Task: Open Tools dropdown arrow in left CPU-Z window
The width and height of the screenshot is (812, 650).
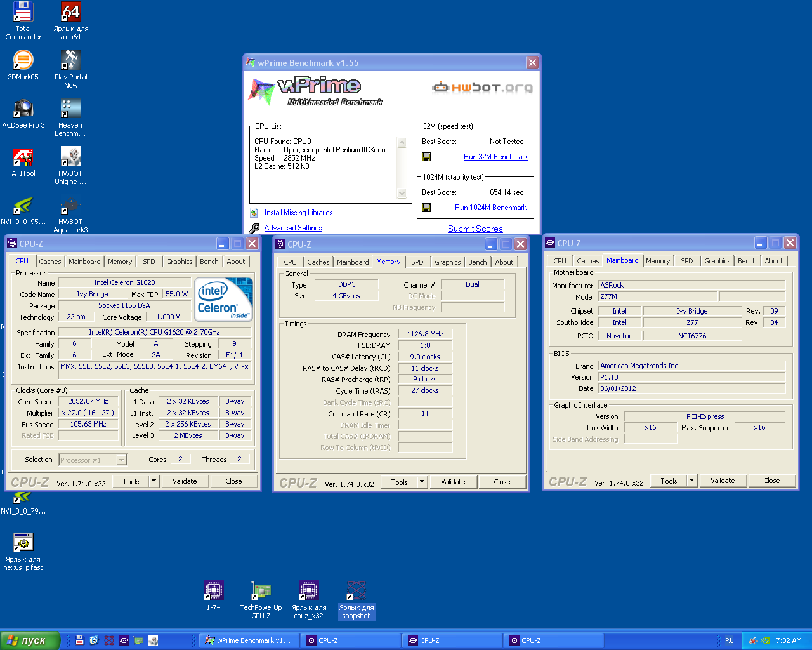Action: (x=154, y=481)
